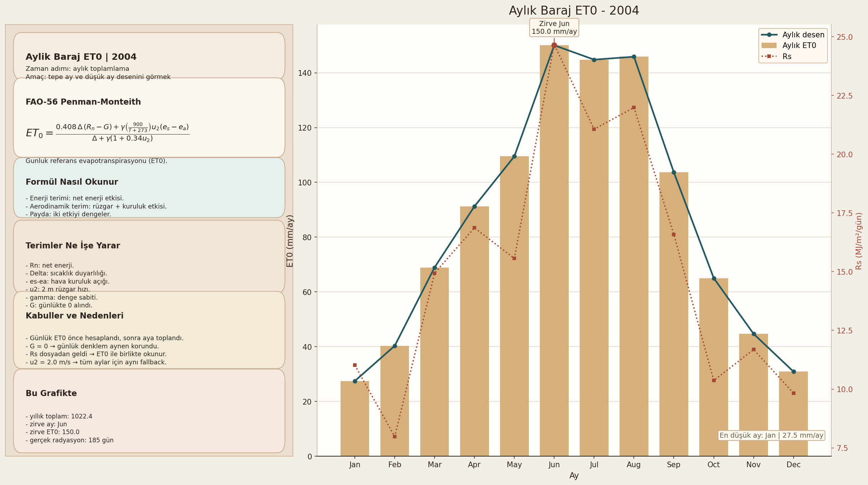Screen dimensions: 868x485
Task: Click the February Rs square marker
Action: point(395,437)
